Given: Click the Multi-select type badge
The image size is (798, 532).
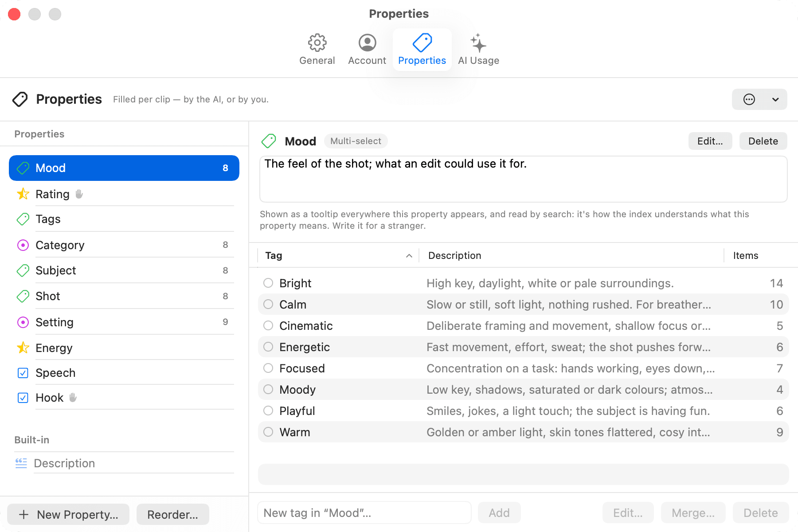Looking at the screenshot, I should [x=356, y=141].
